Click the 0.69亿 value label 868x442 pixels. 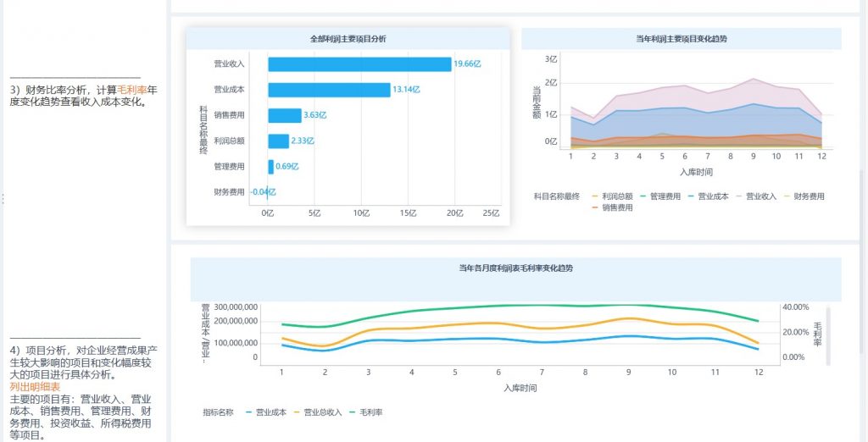pos(287,167)
